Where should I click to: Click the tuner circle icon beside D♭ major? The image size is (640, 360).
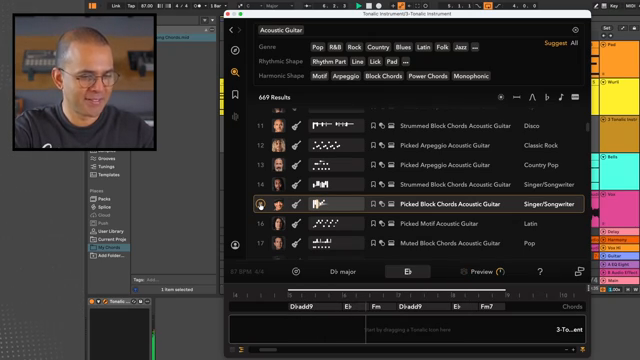[296, 271]
